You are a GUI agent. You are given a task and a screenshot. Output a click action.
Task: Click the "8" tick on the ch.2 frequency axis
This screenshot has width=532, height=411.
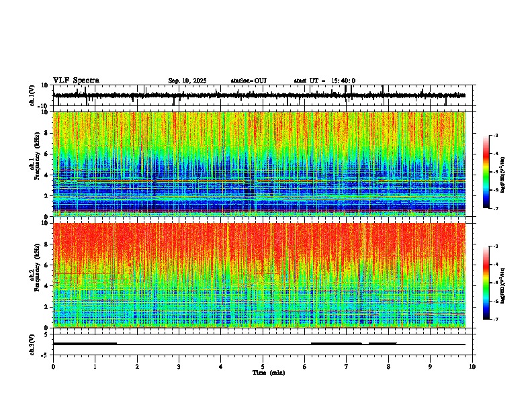tap(46, 244)
